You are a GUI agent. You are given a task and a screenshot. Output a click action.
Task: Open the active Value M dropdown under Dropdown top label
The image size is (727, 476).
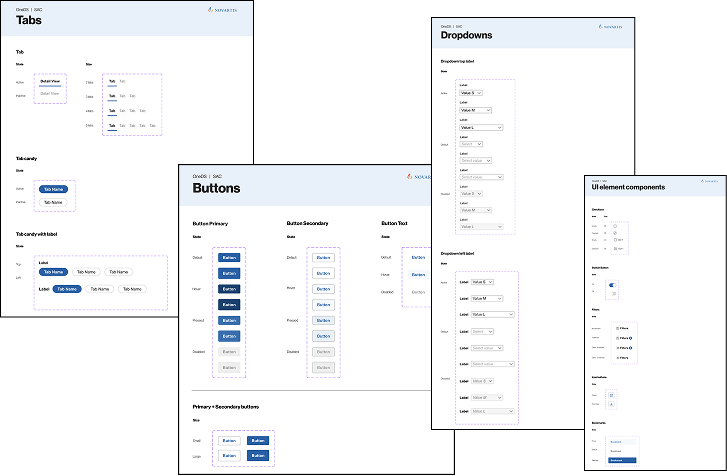point(475,110)
